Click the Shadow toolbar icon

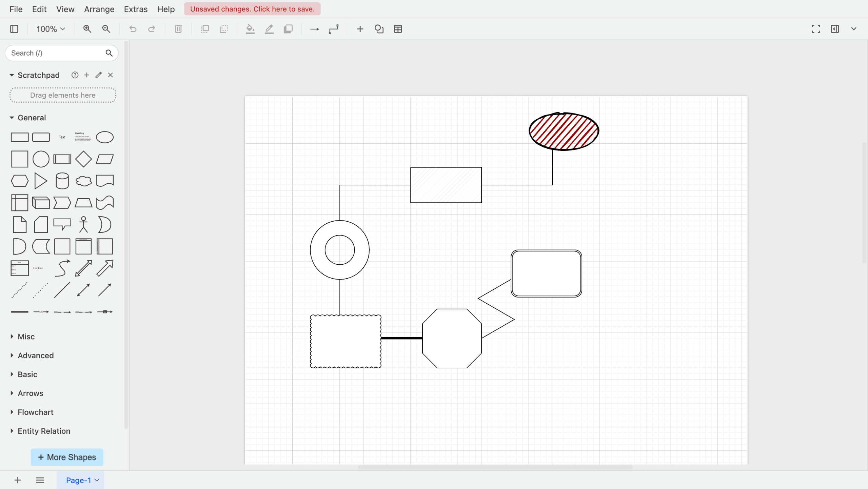pyautogui.click(x=288, y=29)
